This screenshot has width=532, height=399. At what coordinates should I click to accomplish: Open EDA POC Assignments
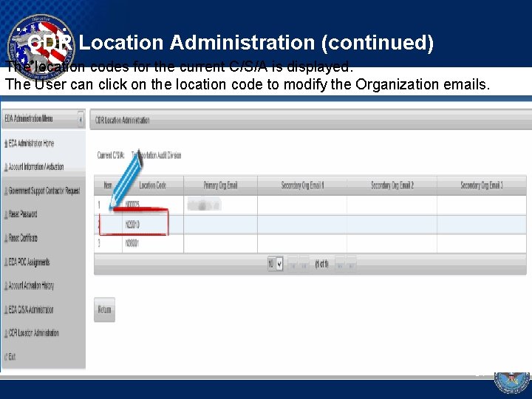click(x=29, y=262)
